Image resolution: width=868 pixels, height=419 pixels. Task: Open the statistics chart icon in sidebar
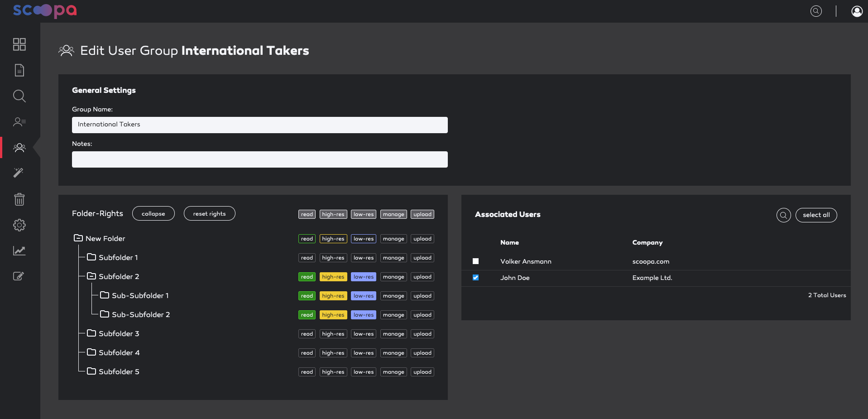tap(19, 250)
